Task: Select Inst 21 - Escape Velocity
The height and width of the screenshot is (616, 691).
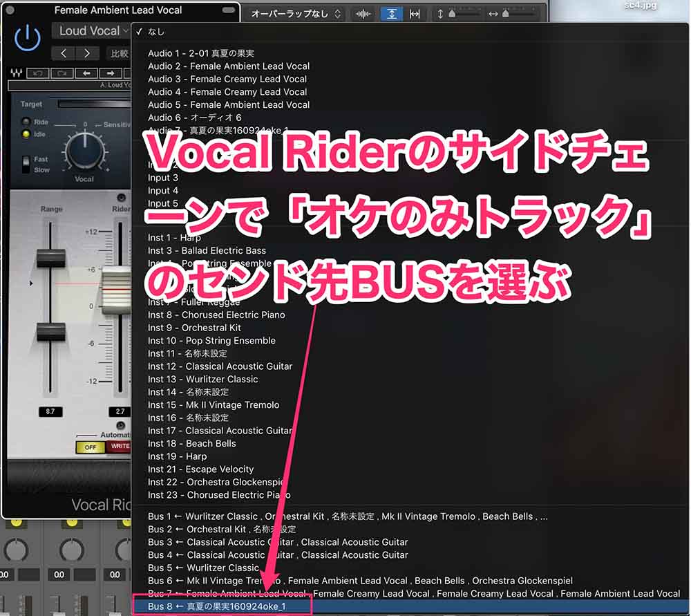Action: click(410, 469)
